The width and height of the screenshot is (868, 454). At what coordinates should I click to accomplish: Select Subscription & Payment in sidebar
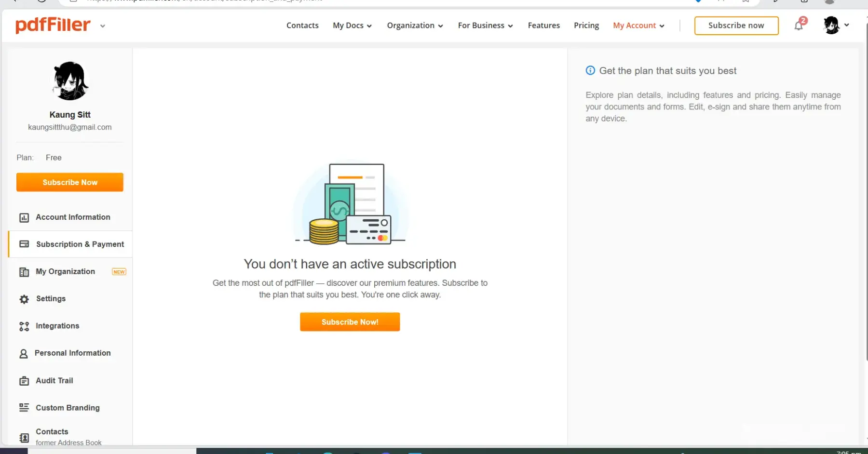click(x=80, y=244)
